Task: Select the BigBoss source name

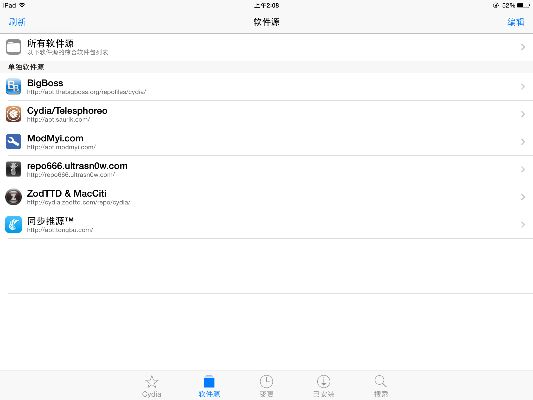Action: 45,83
